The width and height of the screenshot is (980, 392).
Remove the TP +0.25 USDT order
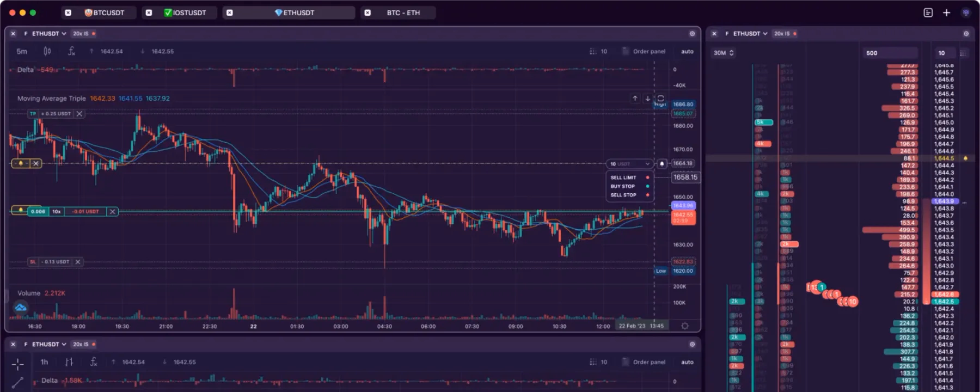tap(79, 114)
